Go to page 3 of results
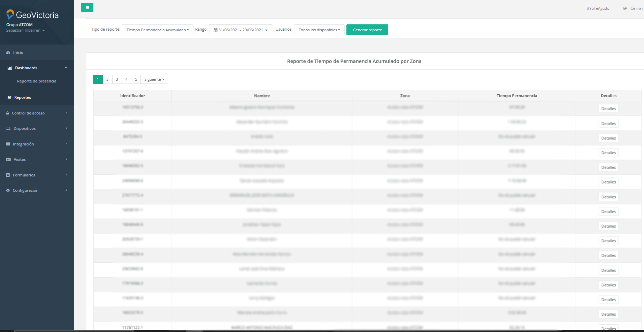This screenshot has width=644, height=332. pos(117,80)
